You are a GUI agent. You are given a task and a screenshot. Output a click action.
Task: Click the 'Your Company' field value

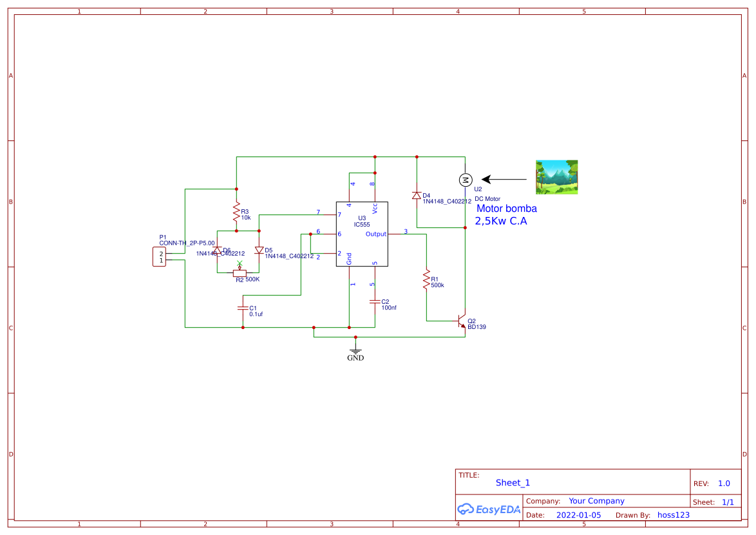point(596,501)
